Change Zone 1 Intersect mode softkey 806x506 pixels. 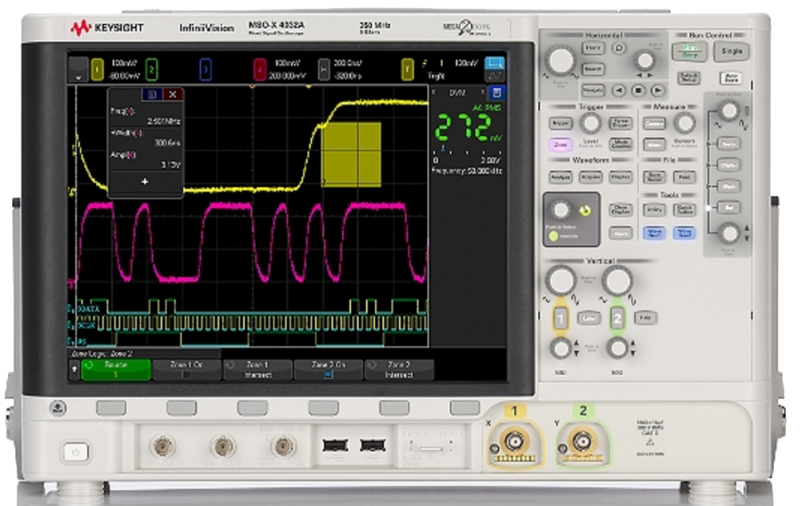click(x=258, y=370)
